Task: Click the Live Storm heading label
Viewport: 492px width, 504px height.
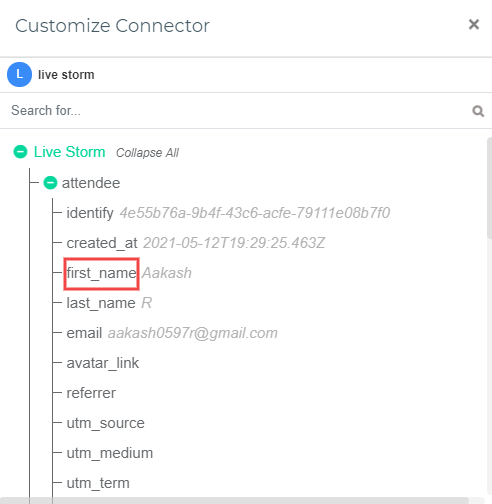Action: 70,152
